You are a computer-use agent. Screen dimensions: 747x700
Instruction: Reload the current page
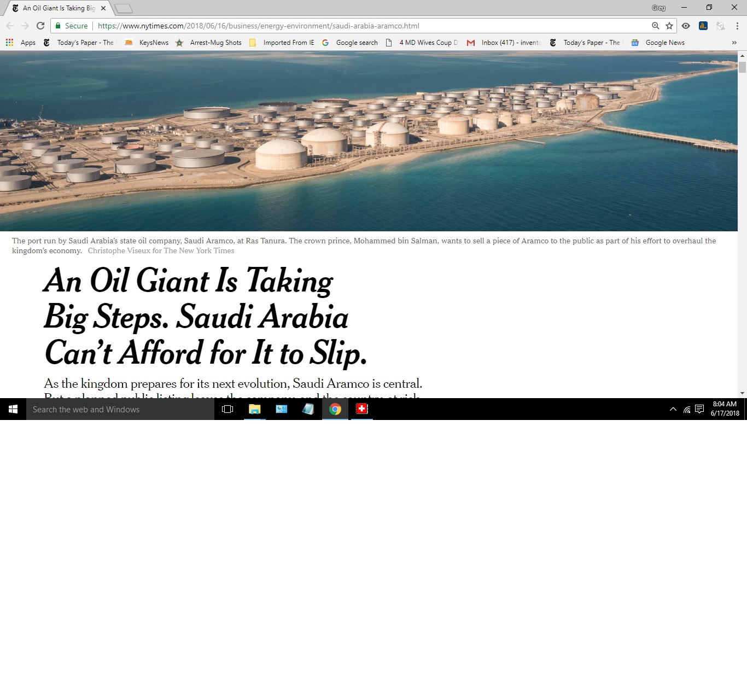pyautogui.click(x=40, y=26)
